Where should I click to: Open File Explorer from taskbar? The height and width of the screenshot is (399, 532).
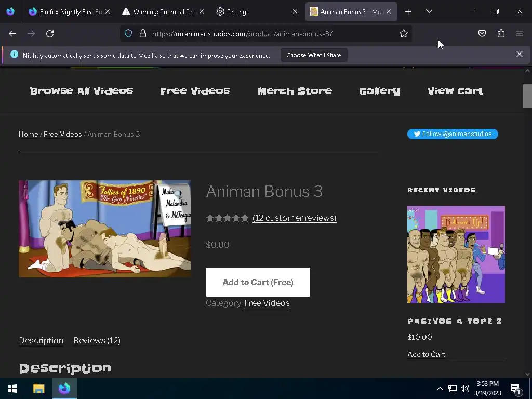(x=38, y=389)
